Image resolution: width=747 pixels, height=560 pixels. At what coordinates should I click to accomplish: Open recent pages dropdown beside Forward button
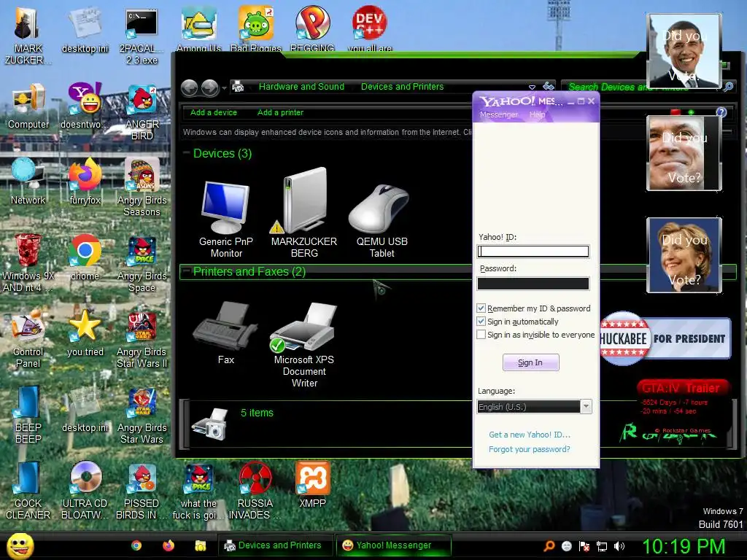[224, 88]
